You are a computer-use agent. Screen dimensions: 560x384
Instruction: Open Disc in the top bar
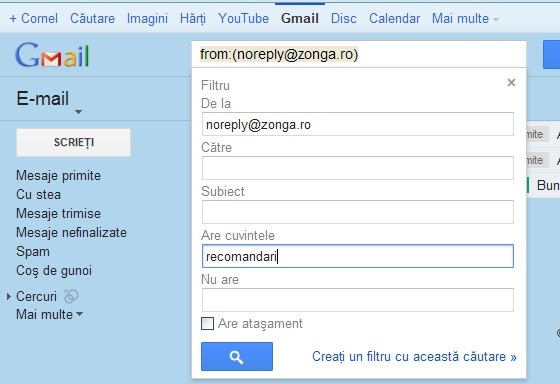(344, 18)
